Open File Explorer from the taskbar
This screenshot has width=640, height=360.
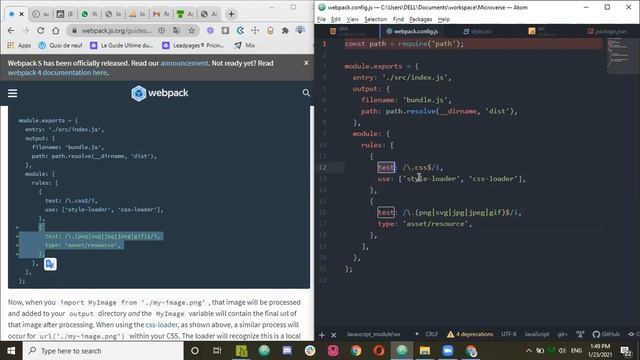pos(424,351)
